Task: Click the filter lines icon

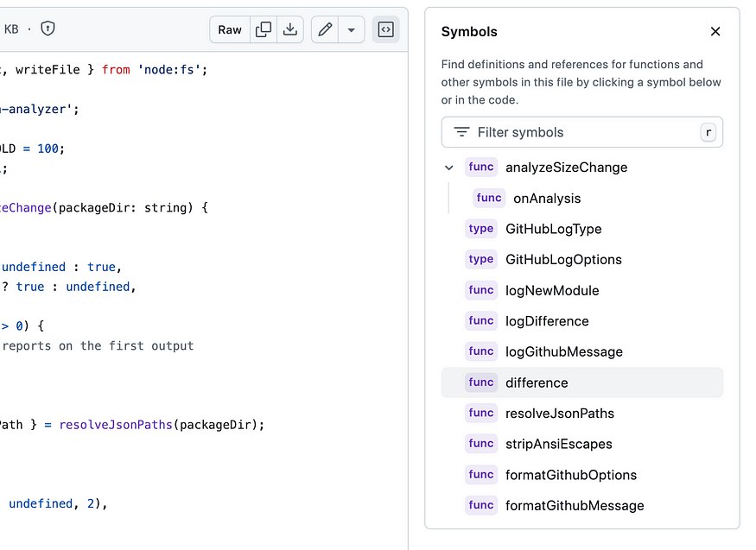Action: [x=461, y=132]
